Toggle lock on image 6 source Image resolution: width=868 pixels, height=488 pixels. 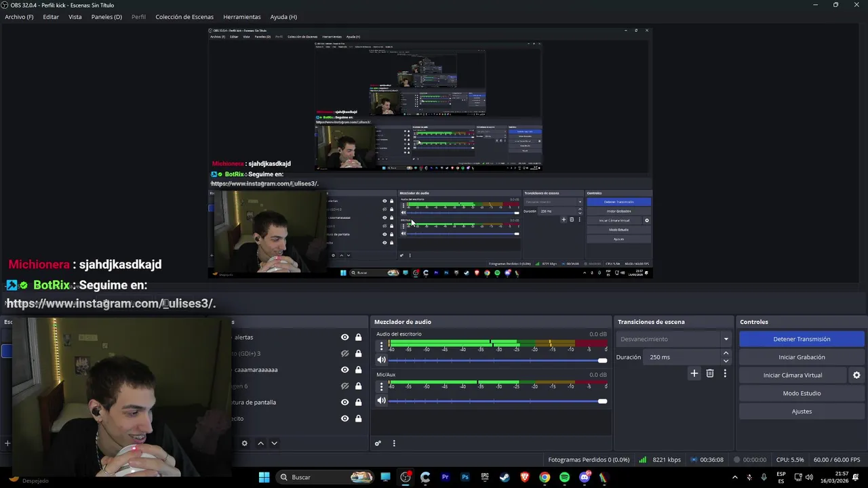click(x=358, y=386)
